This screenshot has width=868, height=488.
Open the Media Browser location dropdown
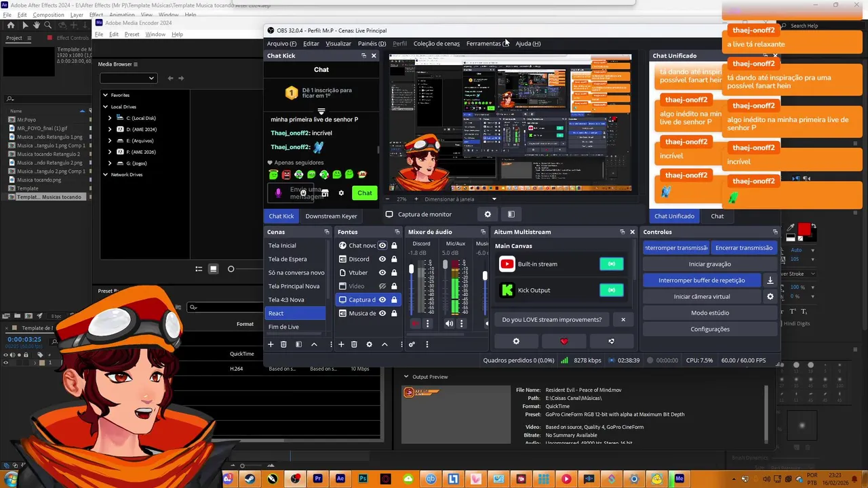[128, 78]
